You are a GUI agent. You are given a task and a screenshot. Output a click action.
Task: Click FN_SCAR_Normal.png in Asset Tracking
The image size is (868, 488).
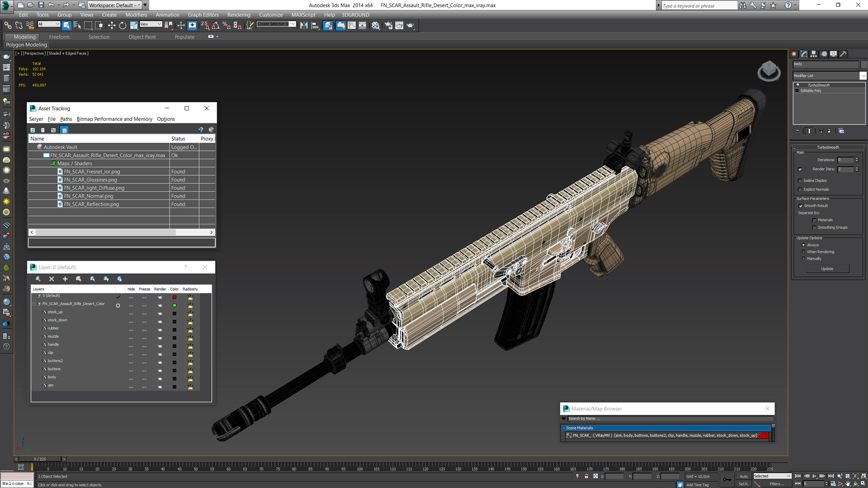88,196
